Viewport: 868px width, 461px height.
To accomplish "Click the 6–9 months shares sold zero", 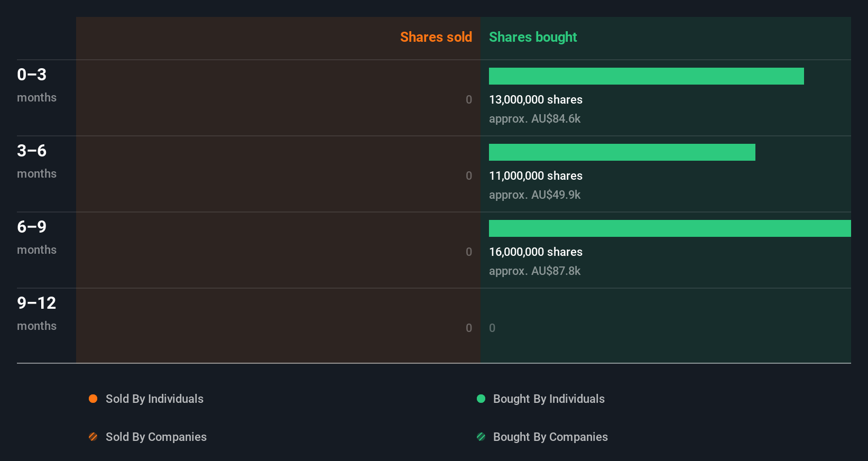I will click(x=469, y=252).
